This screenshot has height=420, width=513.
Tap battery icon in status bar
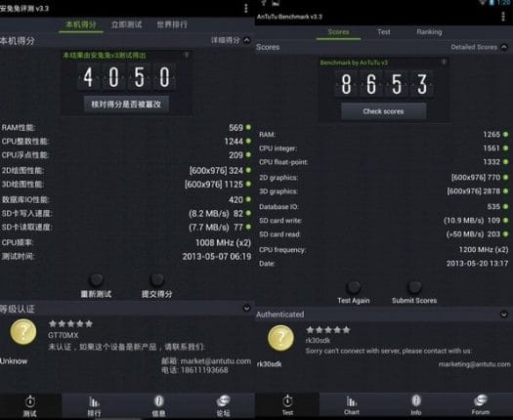(492, 3)
